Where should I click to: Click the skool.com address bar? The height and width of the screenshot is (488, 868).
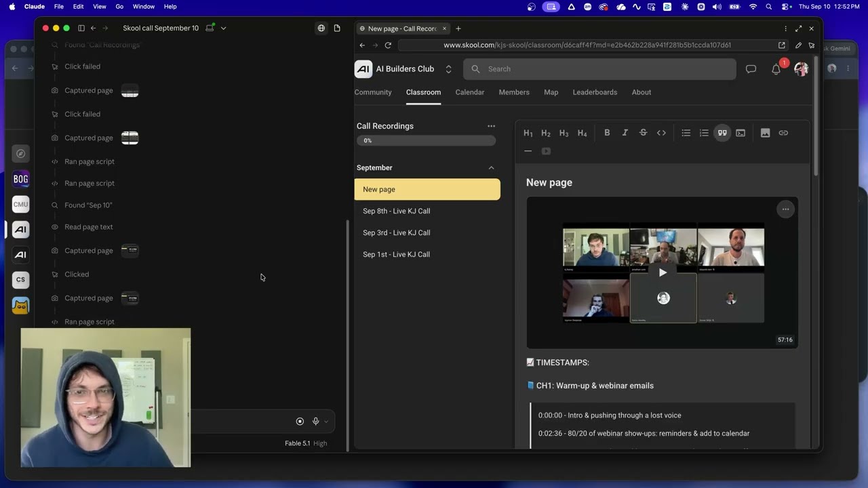[x=587, y=45]
